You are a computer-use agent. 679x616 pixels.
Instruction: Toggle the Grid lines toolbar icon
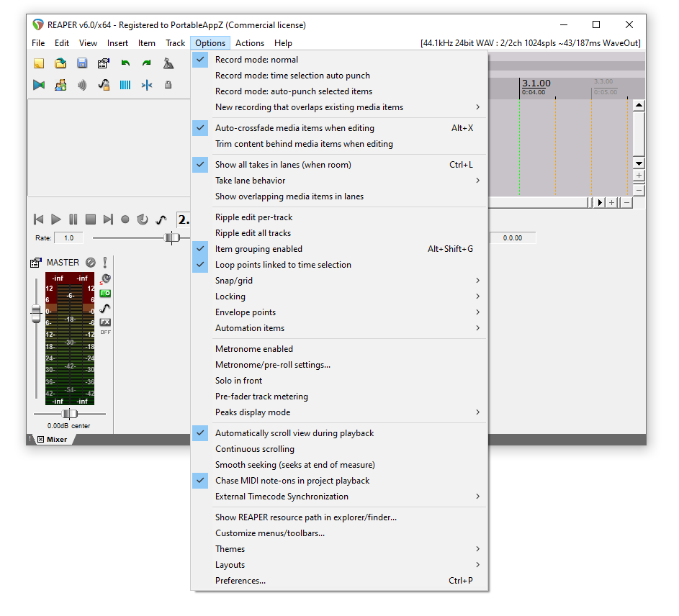pos(125,85)
